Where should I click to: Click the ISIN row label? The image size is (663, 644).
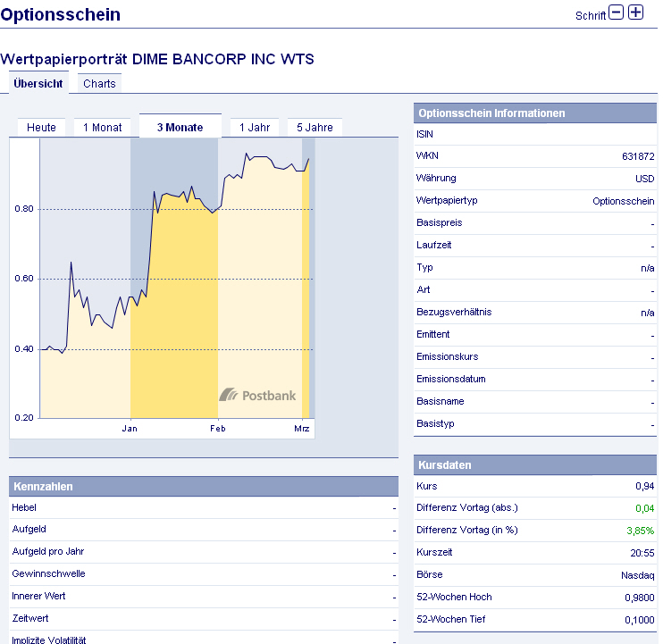pos(424,134)
